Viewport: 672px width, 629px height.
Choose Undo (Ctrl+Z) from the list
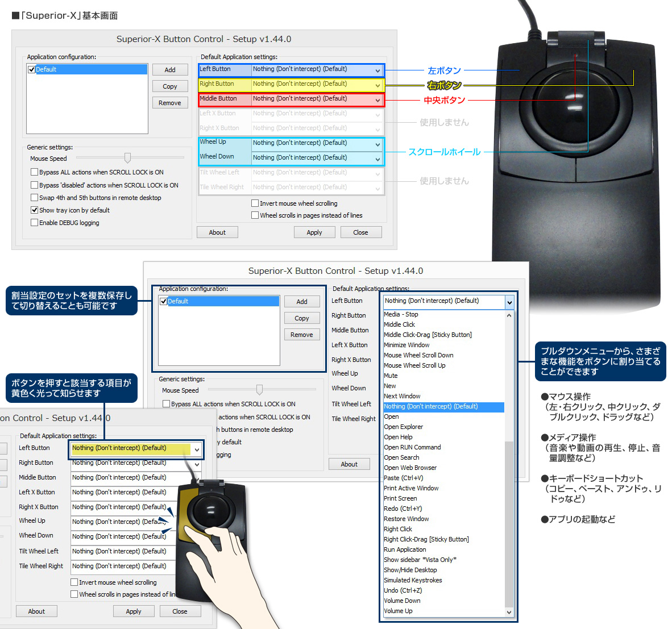[x=443, y=591]
